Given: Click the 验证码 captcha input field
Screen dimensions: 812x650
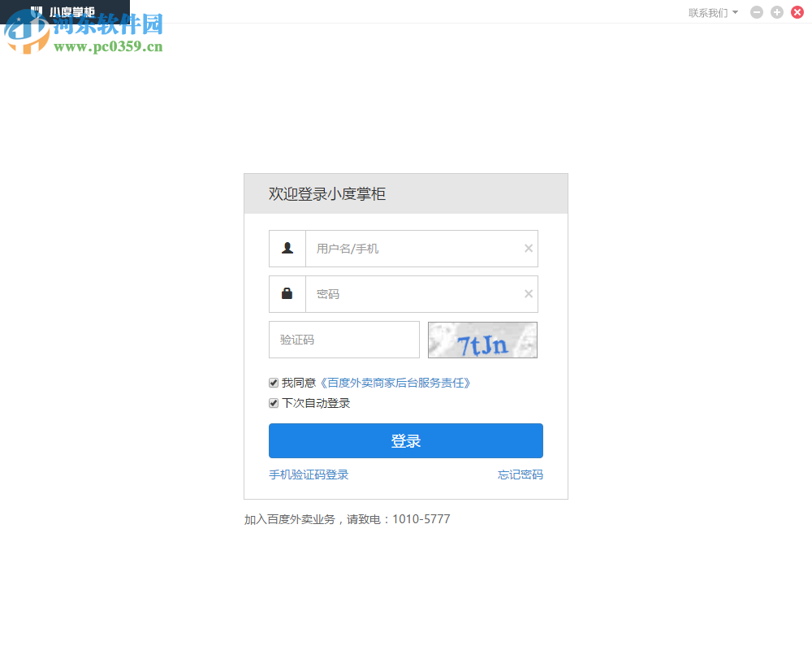Looking at the screenshot, I should point(343,340).
